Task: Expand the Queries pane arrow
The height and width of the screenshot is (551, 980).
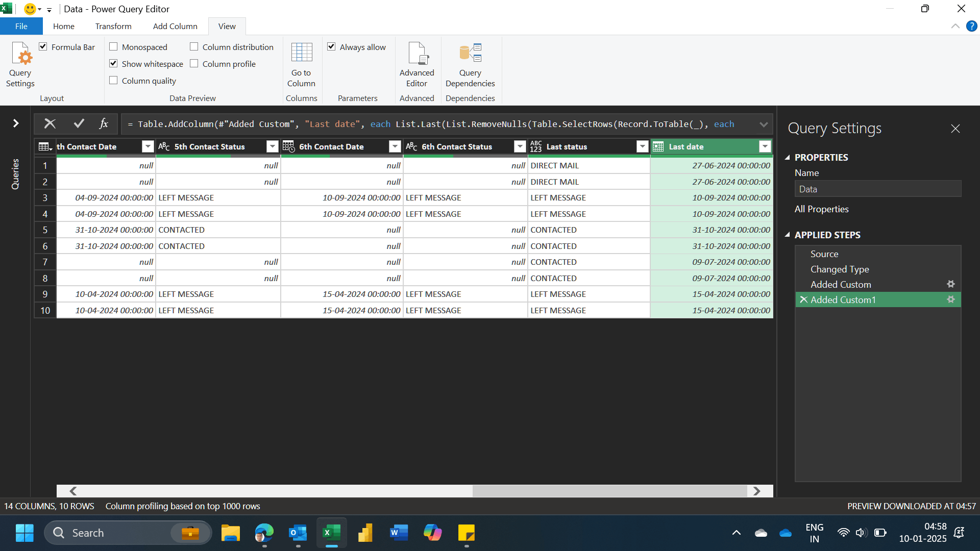Action: click(x=16, y=123)
